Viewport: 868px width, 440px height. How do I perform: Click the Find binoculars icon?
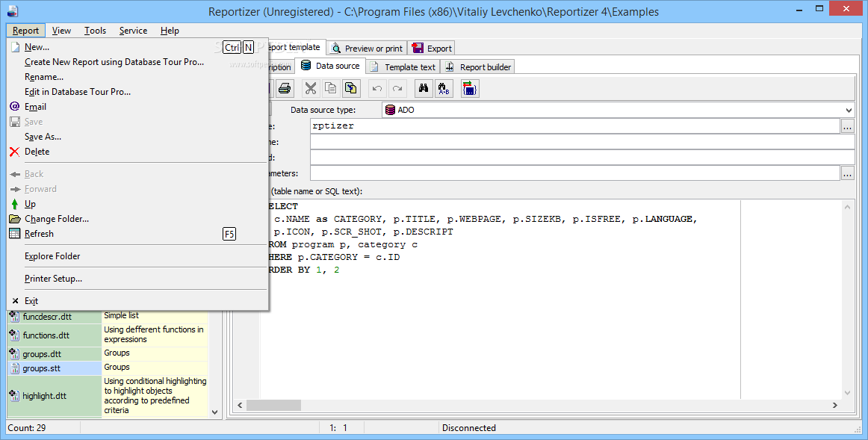pyautogui.click(x=424, y=88)
